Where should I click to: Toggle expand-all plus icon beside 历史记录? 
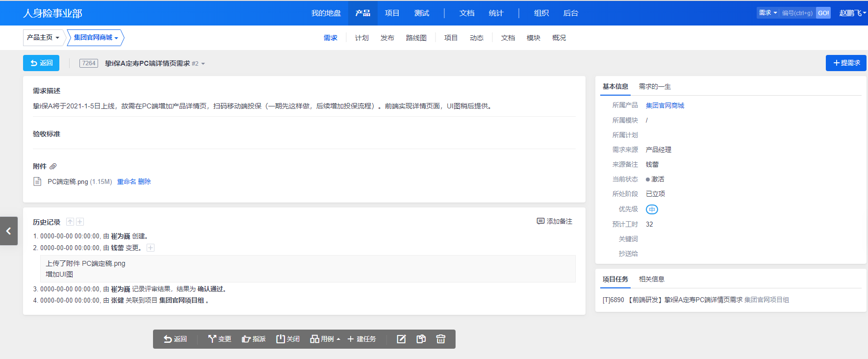(x=80, y=222)
